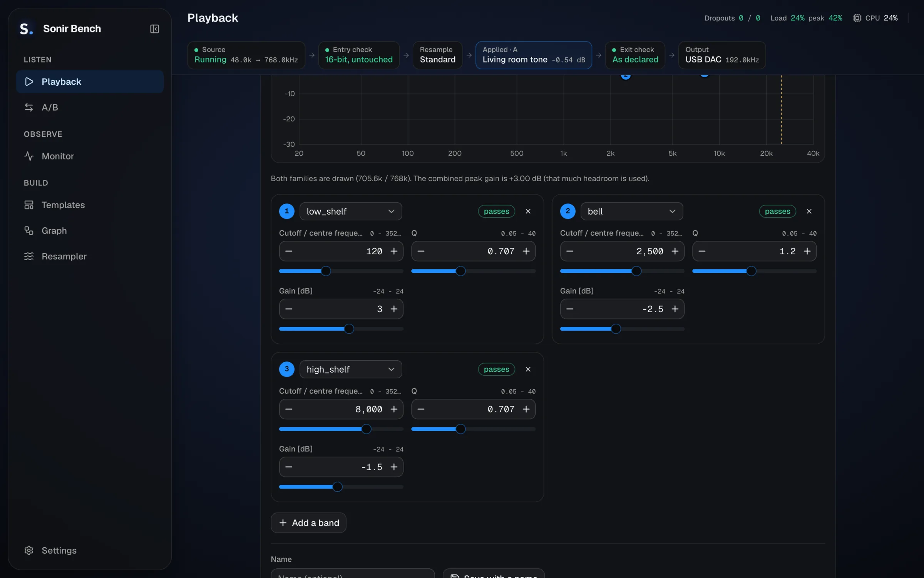Decrease band 2 Q value 1.2

click(702, 251)
